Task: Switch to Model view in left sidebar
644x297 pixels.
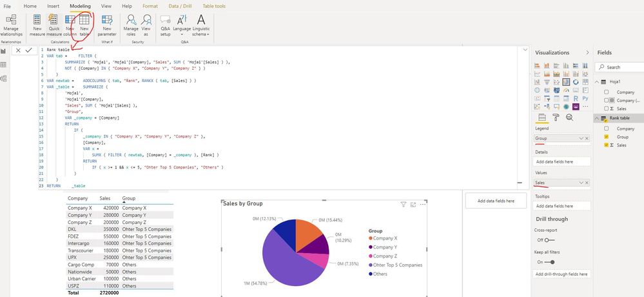Action: pos(3,79)
